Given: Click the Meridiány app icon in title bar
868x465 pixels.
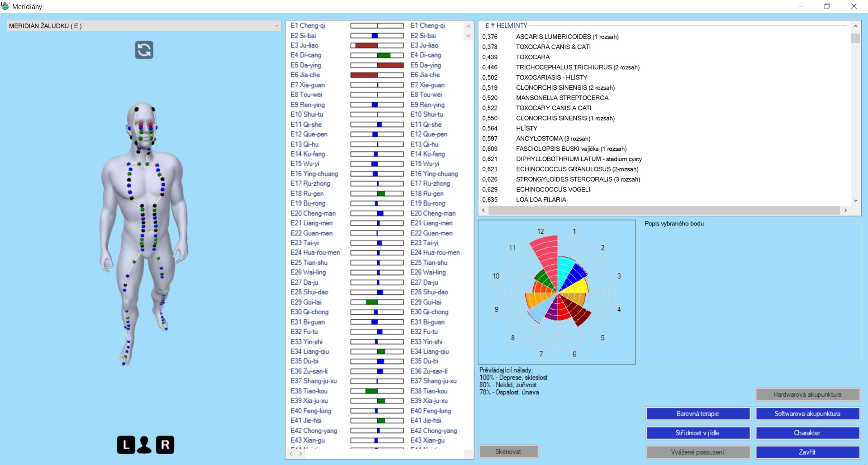Looking at the screenshot, I should [x=5, y=6].
